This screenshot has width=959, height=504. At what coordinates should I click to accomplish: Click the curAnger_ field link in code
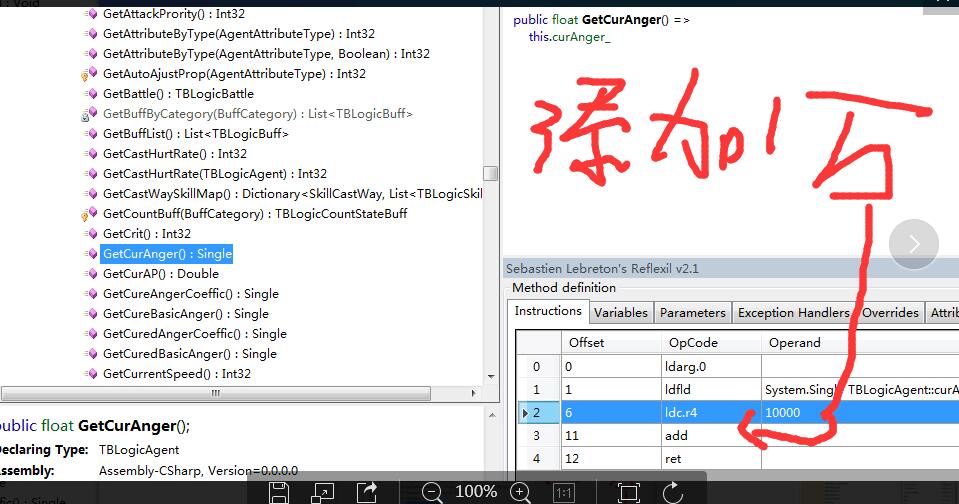581,37
